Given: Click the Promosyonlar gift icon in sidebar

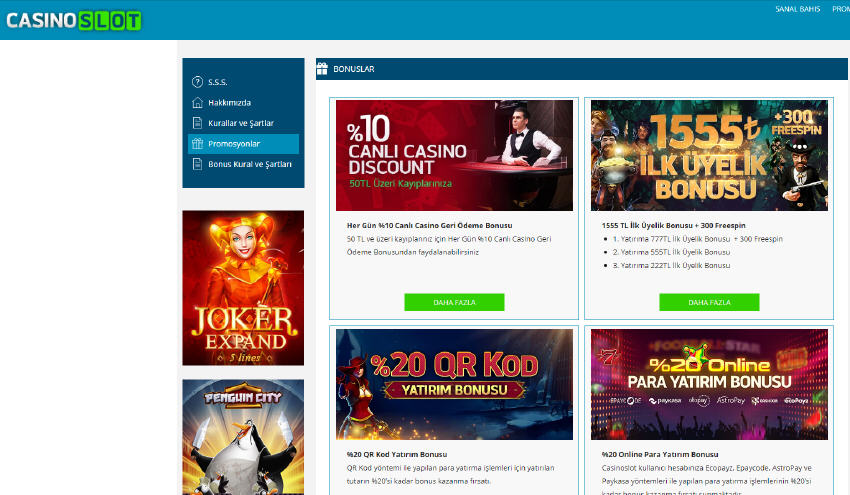Looking at the screenshot, I should pyautogui.click(x=197, y=144).
